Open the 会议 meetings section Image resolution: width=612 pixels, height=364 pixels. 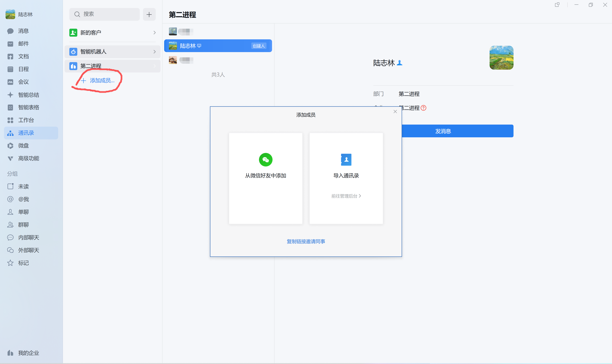click(31, 82)
